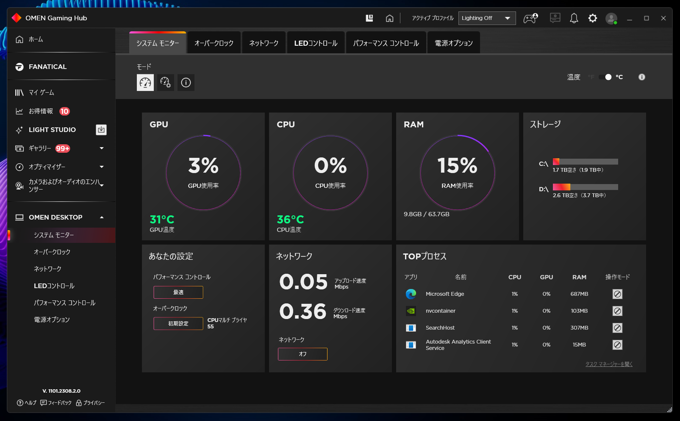Open the user account avatar
680x421 pixels.
(x=611, y=19)
